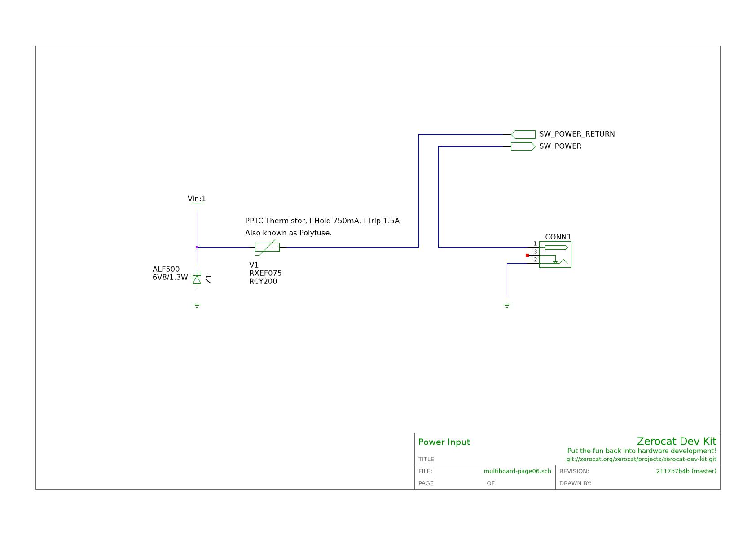This screenshot has width=756, height=535.
Task: Select the SW_POWER_RETURN port symbol
Action: click(x=523, y=134)
